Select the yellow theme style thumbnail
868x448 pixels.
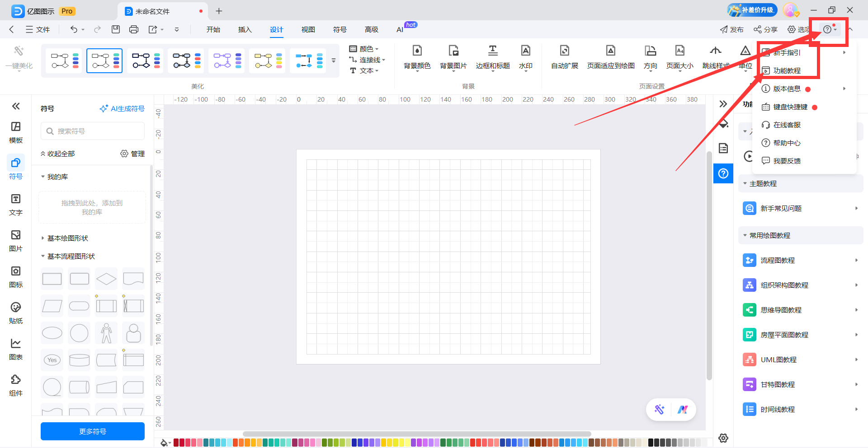[x=267, y=61]
